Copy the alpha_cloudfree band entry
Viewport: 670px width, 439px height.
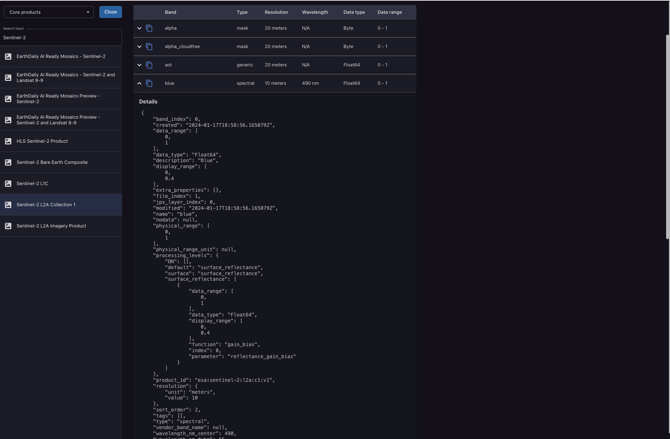tap(149, 46)
